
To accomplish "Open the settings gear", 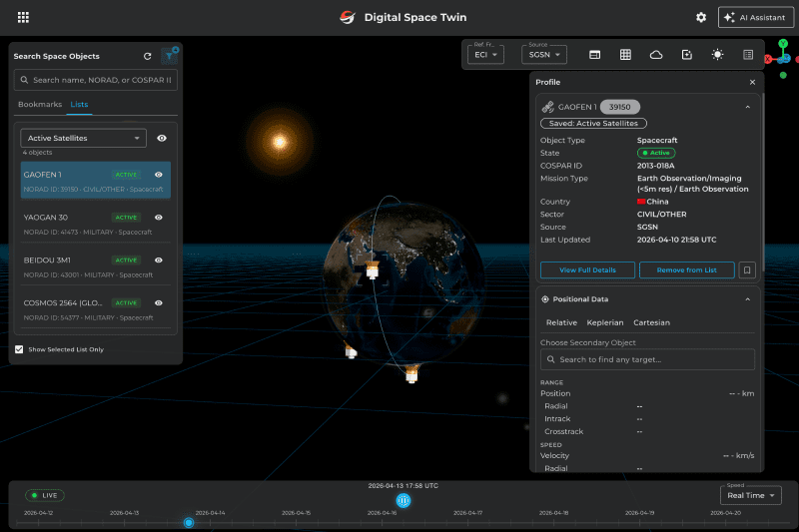I will (x=701, y=17).
